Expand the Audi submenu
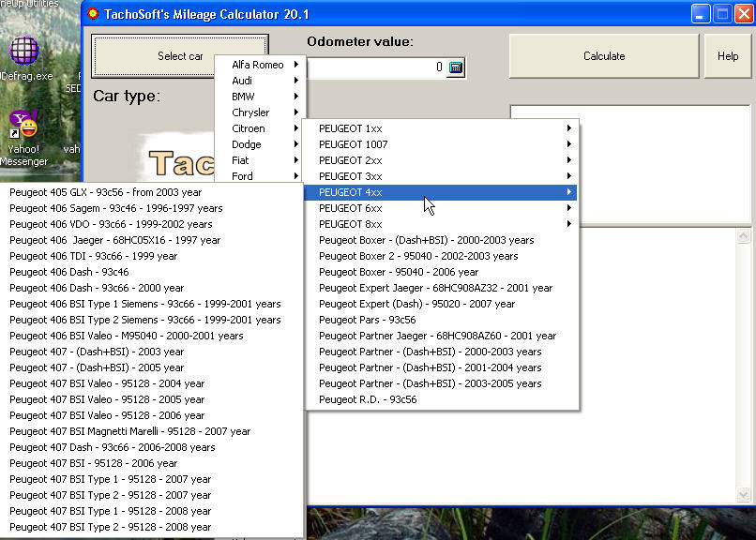 (x=261, y=81)
